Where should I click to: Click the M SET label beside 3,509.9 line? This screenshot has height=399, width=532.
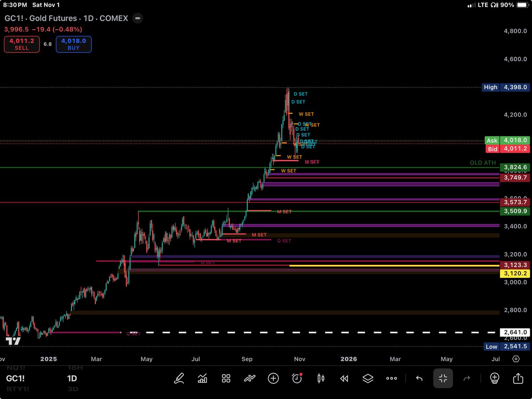(284, 212)
